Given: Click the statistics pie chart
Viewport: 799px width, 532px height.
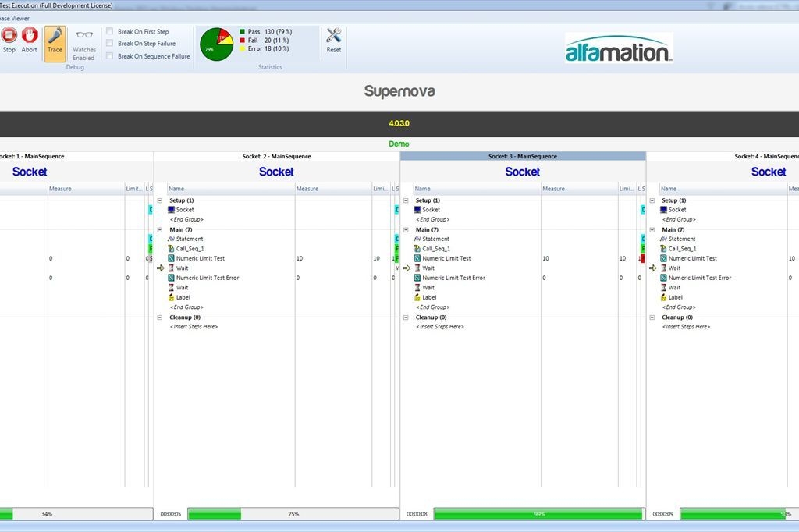Looking at the screenshot, I should click(x=216, y=44).
